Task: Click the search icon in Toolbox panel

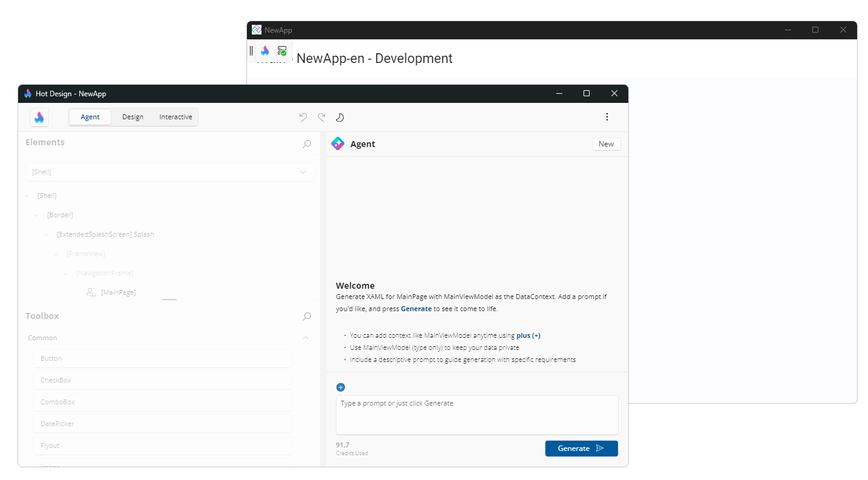Action: (x=307, y=316)
